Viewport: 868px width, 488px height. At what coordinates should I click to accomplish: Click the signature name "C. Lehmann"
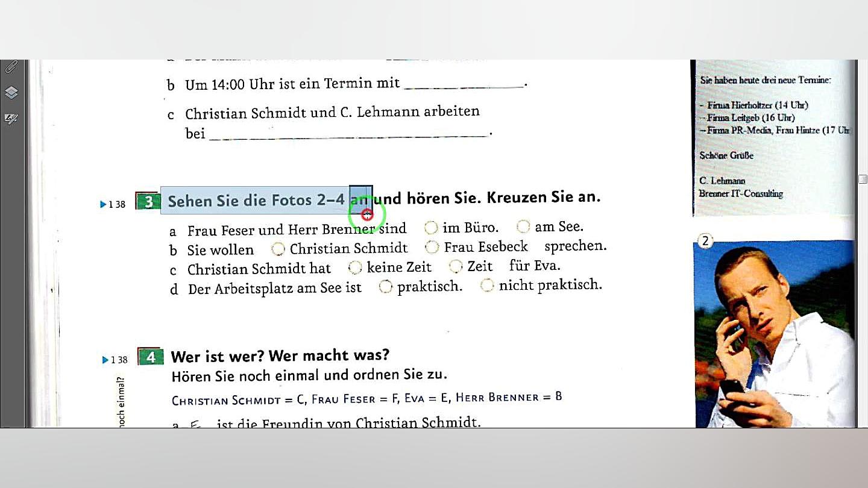pyautogui.click(x=722, y=181)
